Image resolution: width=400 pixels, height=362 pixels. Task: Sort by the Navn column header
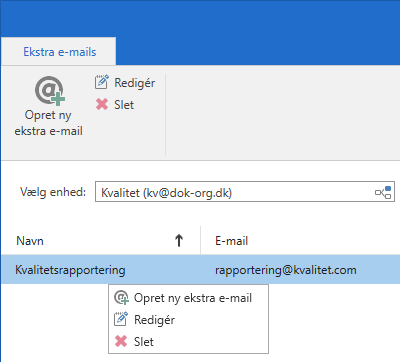click(101, 241)
